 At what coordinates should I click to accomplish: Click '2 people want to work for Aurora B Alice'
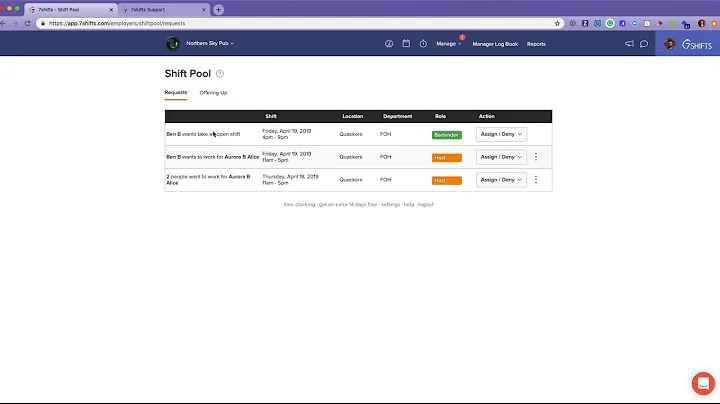pos(208,180)
